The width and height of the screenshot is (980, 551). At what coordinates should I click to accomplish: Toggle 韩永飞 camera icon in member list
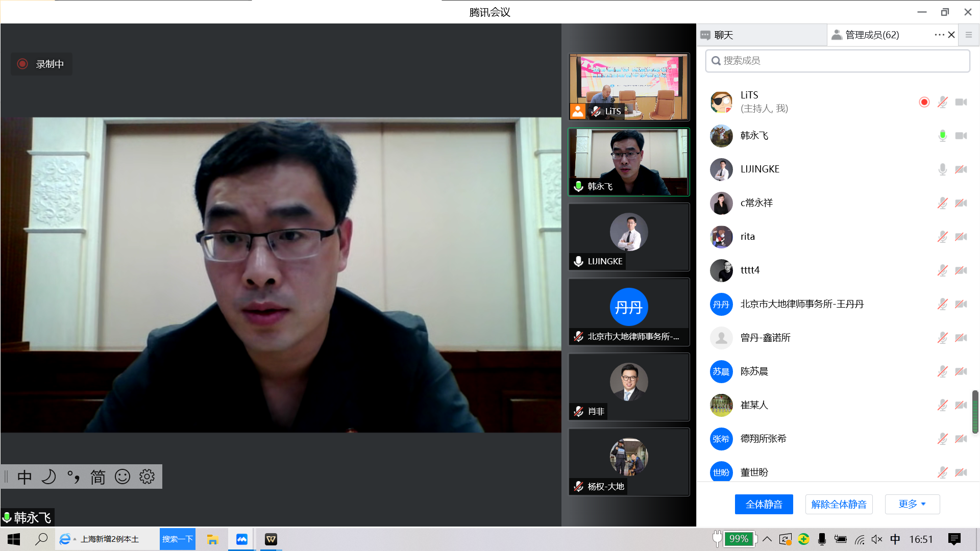click(961, 136)
